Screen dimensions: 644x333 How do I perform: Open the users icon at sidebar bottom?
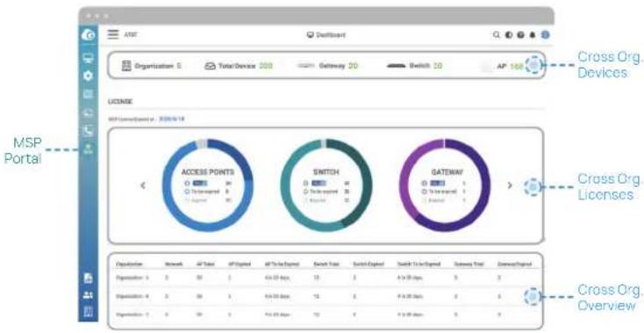click(x=88, y=295)
